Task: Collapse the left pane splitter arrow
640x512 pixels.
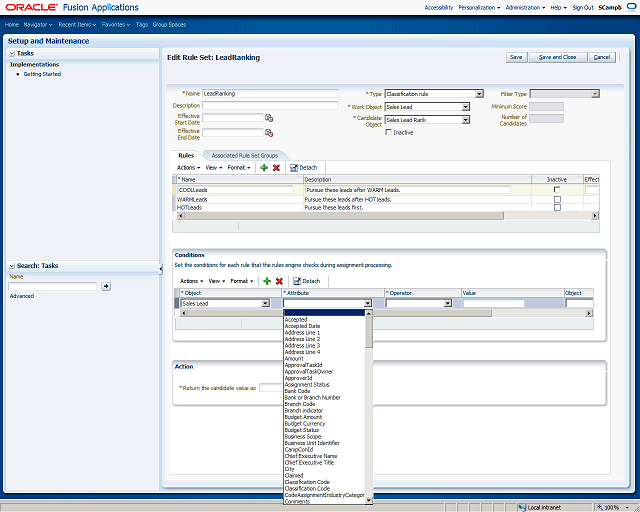Action: pos(161,269)
